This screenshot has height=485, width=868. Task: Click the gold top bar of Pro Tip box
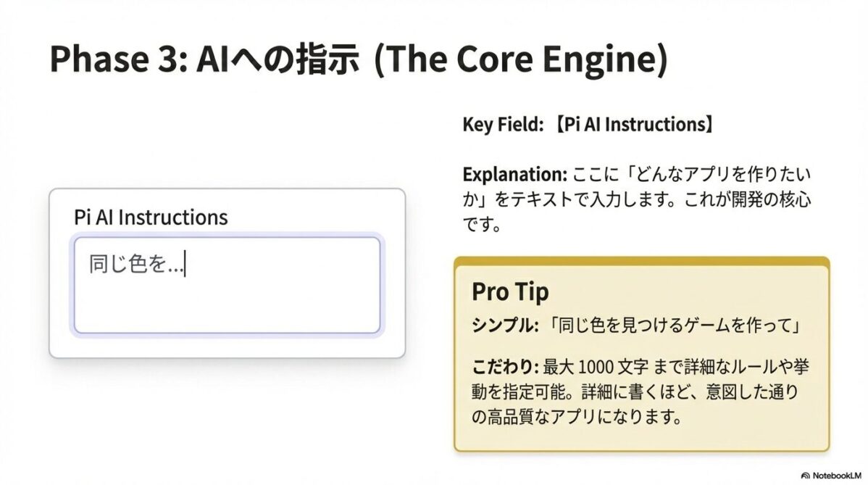641,261
